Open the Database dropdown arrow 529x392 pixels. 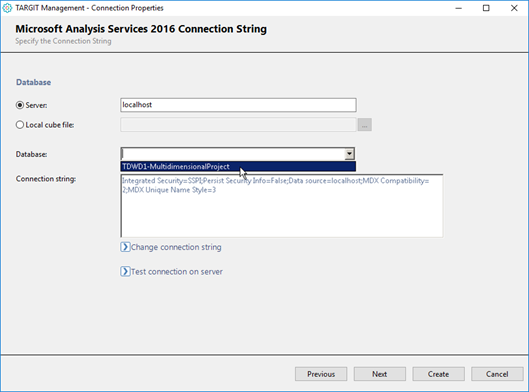pyautogui.click(x=350, y=154)
